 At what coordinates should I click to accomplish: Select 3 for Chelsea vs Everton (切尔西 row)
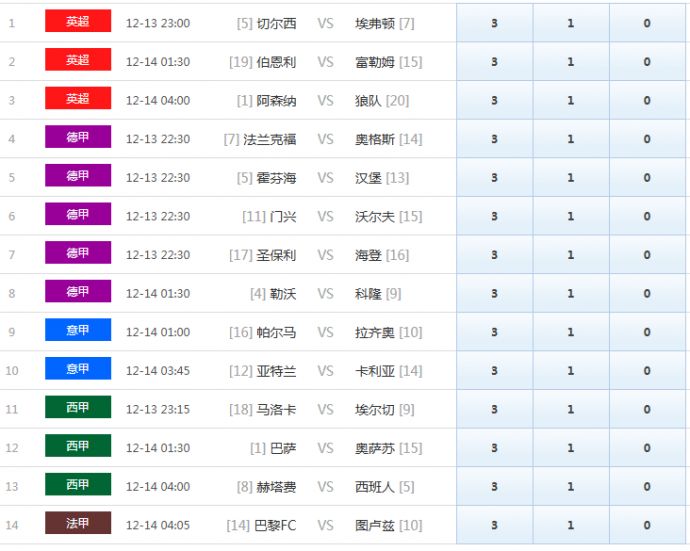point(494,23)
